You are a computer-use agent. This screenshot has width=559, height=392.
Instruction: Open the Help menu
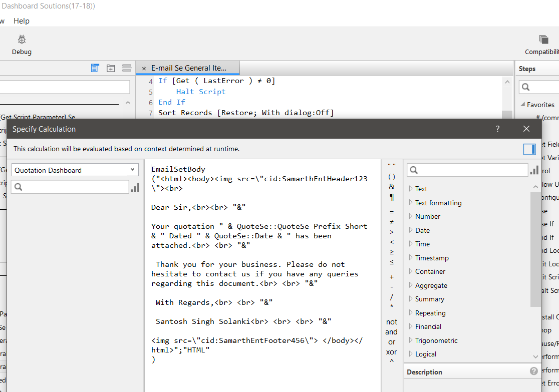click(x=22, y=21)
